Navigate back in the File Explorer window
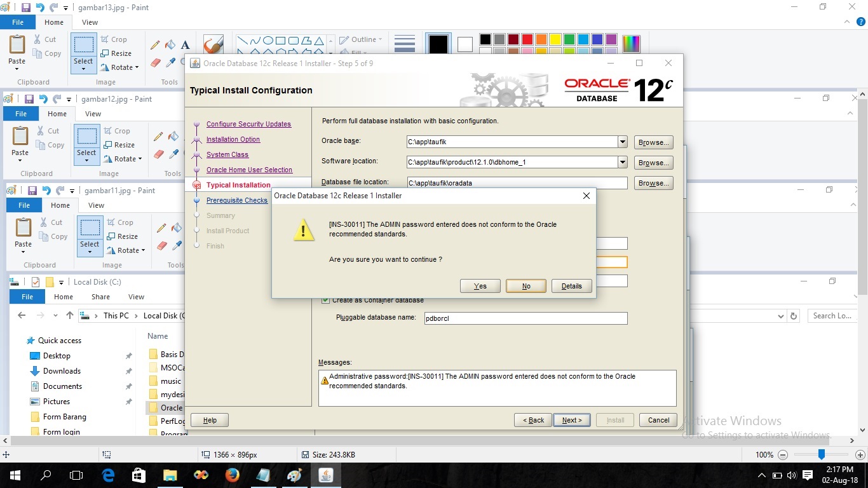This screenshot has height=488, width=868. click(22, 316)
